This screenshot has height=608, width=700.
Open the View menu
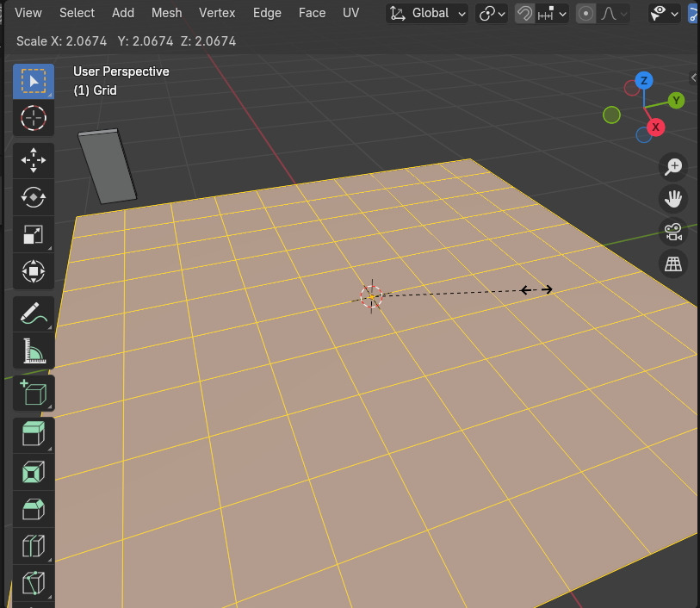[28, 13]
